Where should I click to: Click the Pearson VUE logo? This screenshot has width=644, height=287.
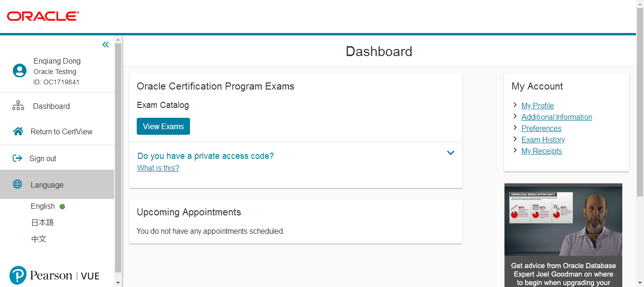[x=55, y=275]
